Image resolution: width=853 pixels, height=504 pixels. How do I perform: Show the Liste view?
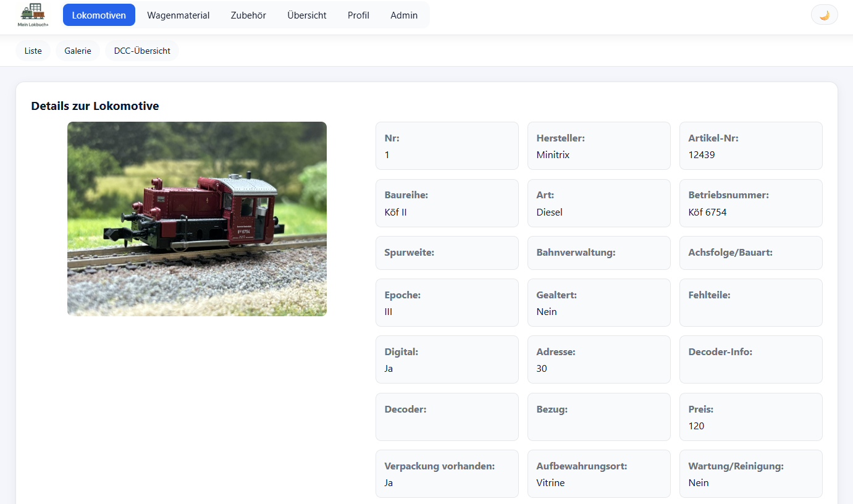pos(33,51)
